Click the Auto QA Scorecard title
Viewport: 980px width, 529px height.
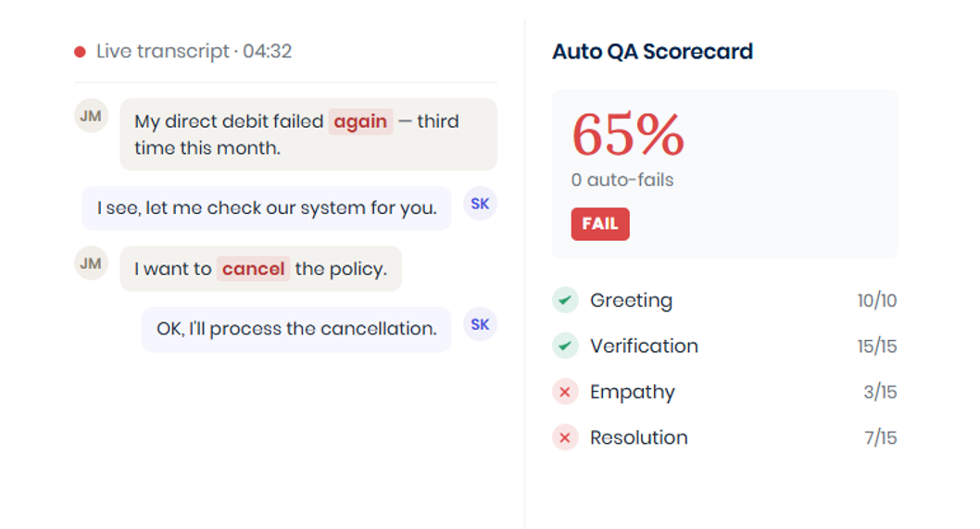click(x=652, y=51)
